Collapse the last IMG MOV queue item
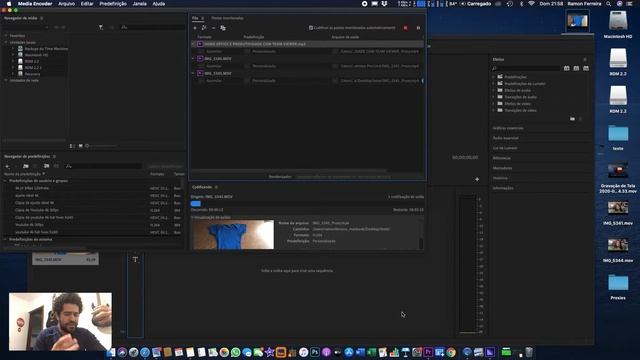 pos(193,73)
